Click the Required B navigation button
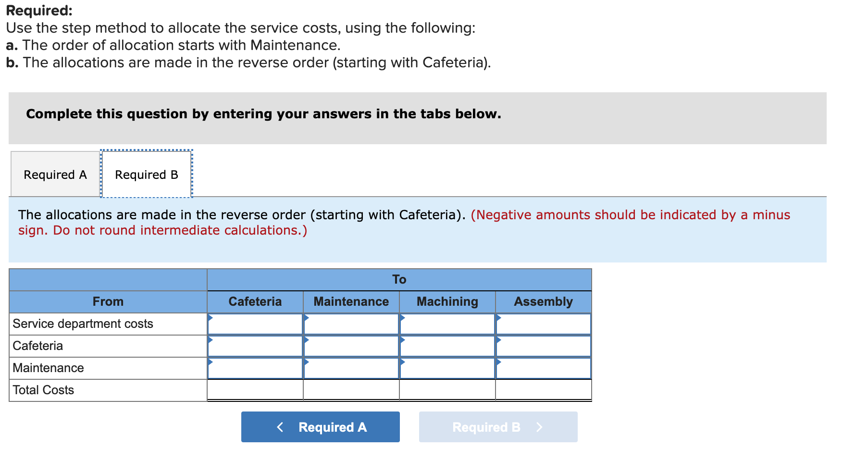This screenshot has width=868, height=449. [498, 426]
